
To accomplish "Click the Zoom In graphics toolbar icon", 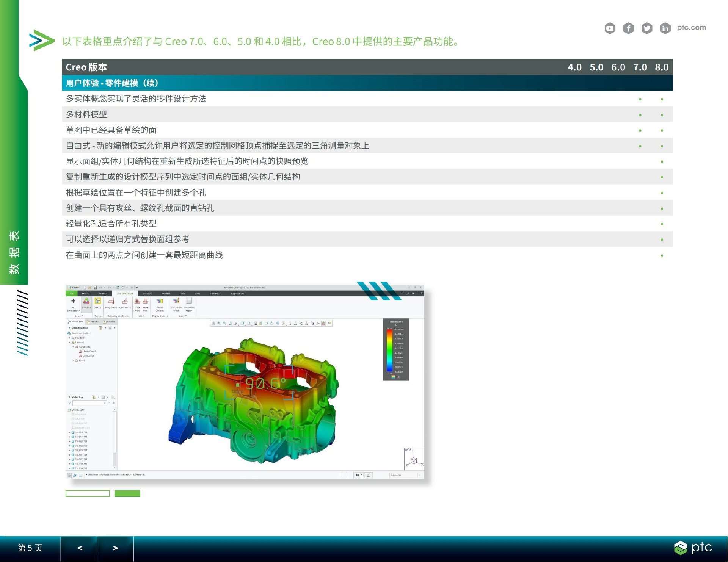I will 219,323.
